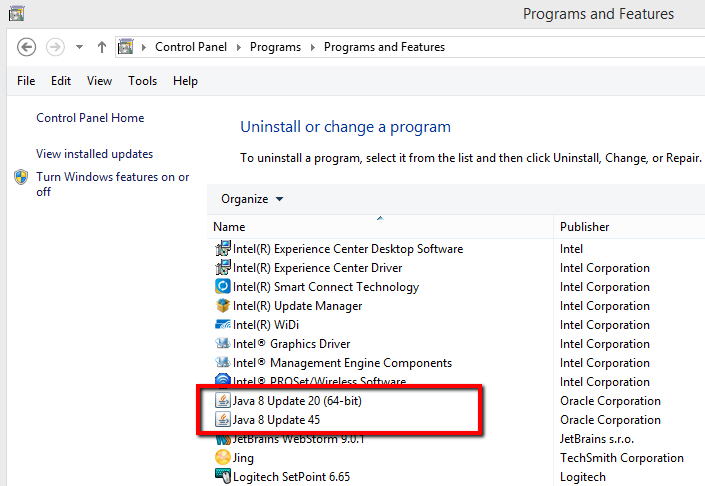Expand the chevron after Programs breadcrumb
The height and width of the screenshot is (486, 705).
313,47
